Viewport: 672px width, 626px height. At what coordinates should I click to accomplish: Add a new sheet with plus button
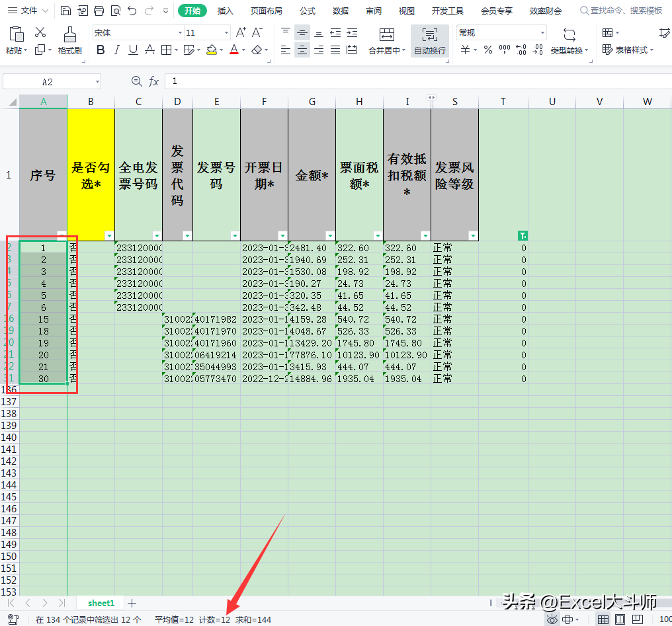132,603
